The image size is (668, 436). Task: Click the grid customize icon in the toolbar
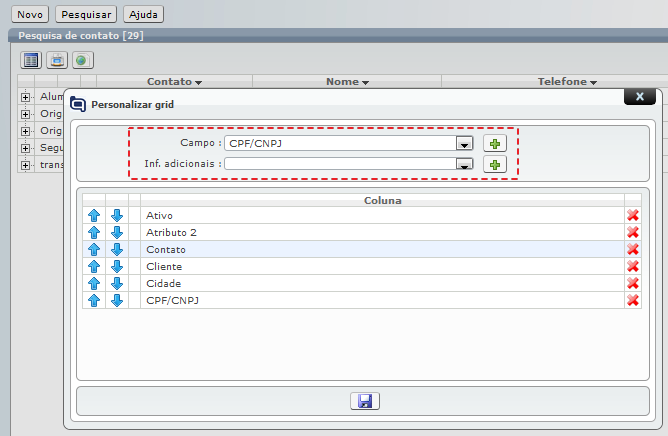coord(32,60)
